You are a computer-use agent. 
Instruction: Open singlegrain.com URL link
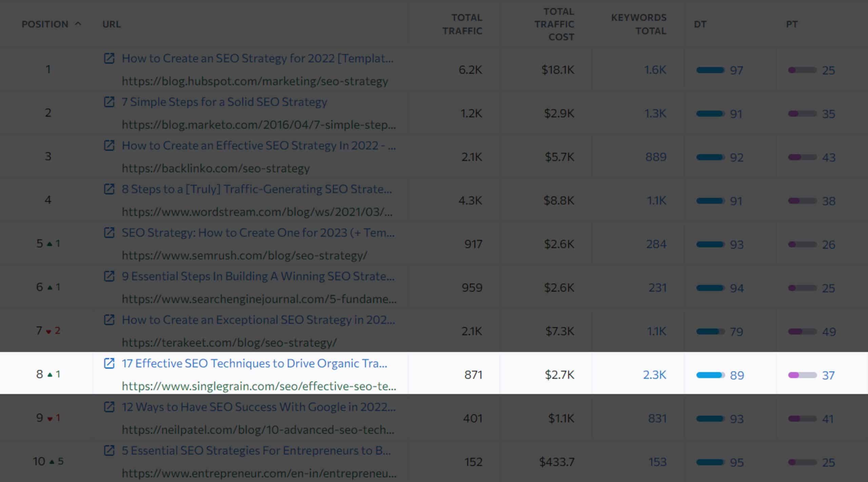pos(259,386)
